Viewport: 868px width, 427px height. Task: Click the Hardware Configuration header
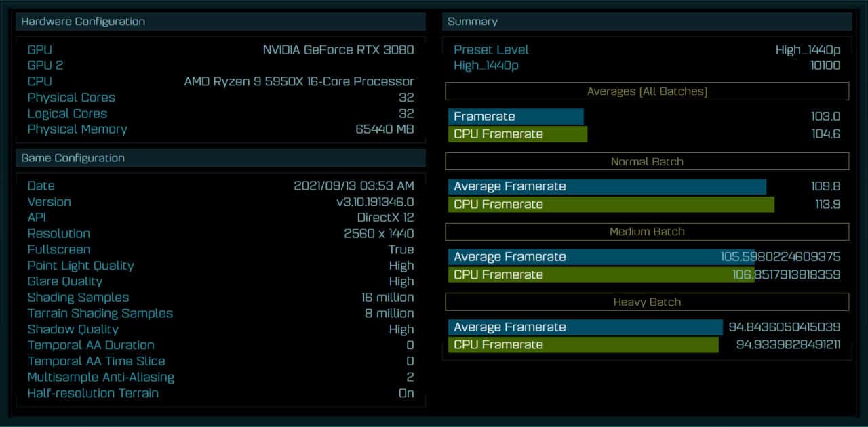point(220,22)
